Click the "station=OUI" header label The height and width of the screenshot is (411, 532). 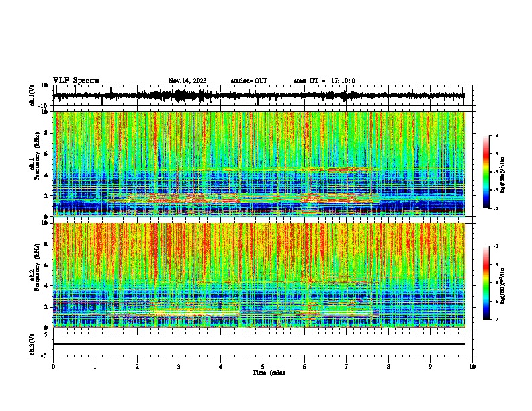click(x=249, y=81)
